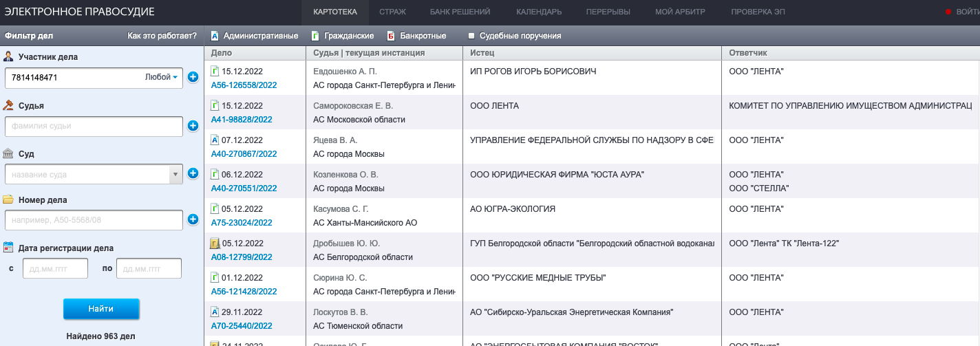The width and height of the screenshot is (980, 346).
Task: Open the Мой арбитр tab
Action: pyautogui.click(x=680, y=12)
